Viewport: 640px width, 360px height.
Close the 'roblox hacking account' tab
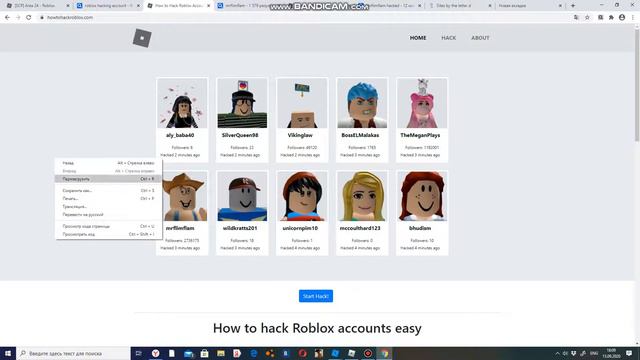coord(138,6)
